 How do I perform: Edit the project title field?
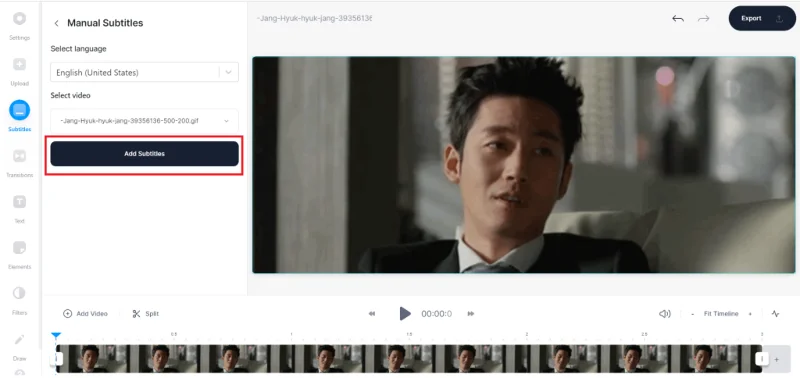pyautogui.click(x=314, y=18)
